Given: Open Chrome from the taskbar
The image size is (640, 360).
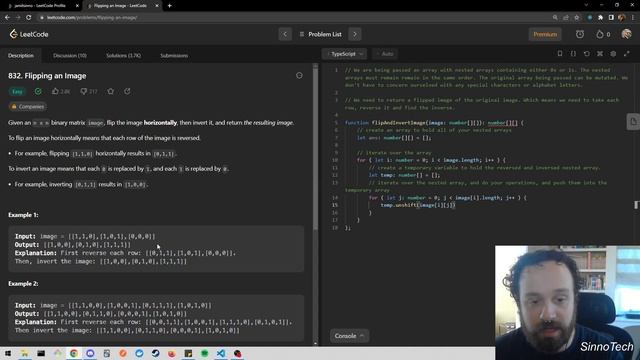Looking at the screenshot, I should [74, 353].
